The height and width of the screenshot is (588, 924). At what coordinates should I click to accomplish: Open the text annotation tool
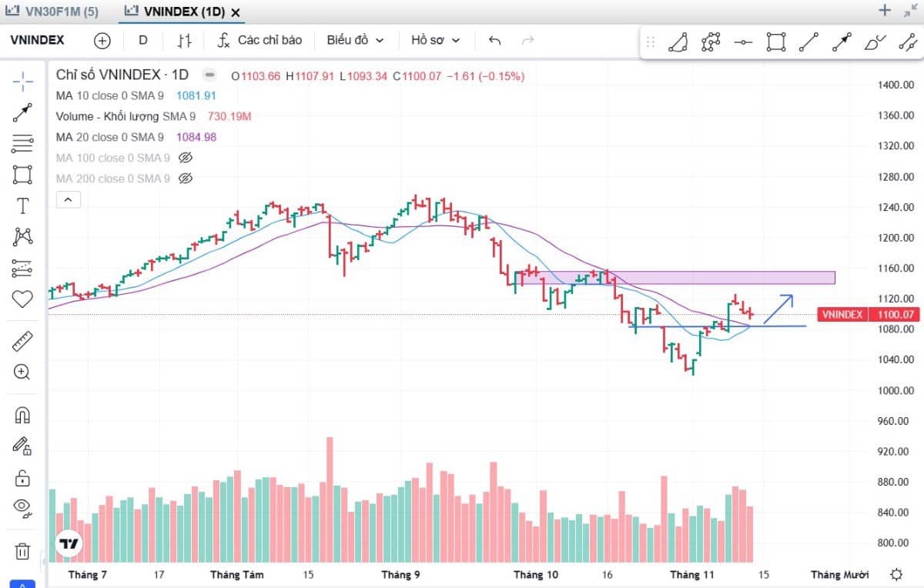[22, 205]
